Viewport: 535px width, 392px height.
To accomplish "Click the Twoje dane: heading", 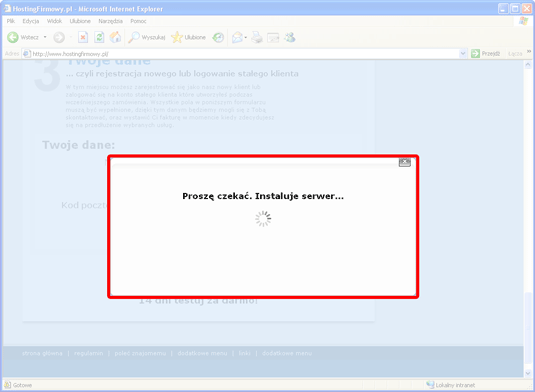I will coord(79,145).
